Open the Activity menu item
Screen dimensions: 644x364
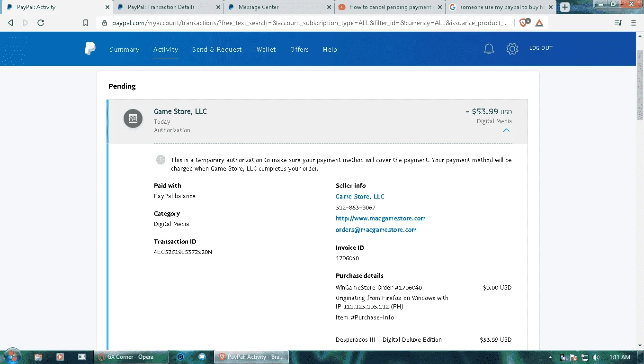(x=166, y=49)
